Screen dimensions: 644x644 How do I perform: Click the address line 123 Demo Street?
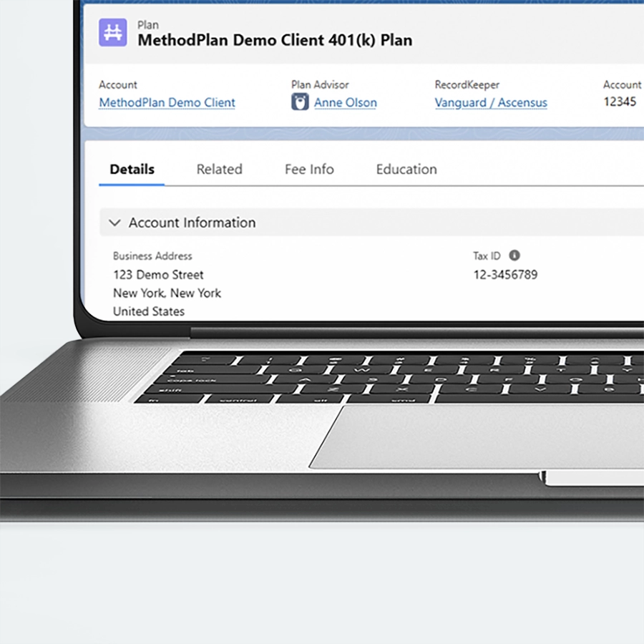pos(158,274)
